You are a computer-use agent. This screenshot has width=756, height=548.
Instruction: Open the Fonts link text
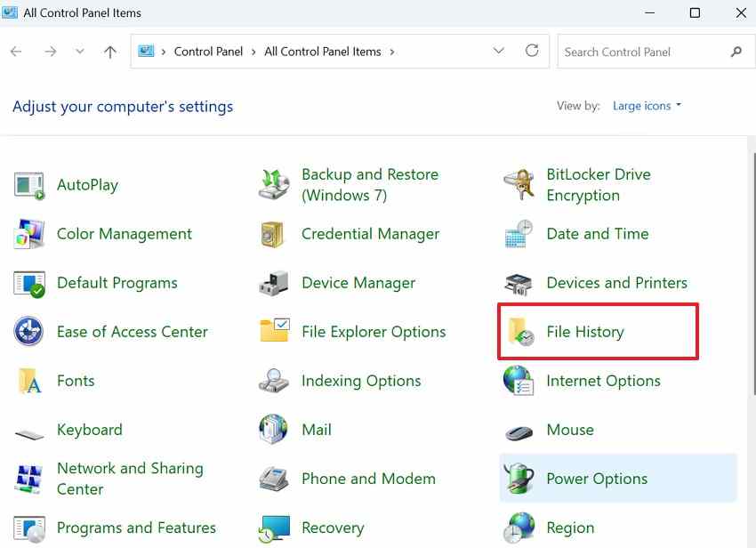click(x=76, y=381)
